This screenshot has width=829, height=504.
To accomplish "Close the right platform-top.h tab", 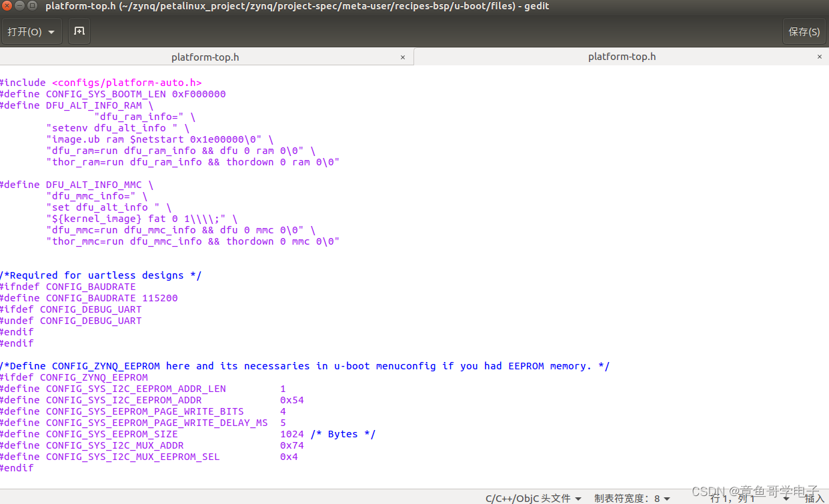I will coord(820,57).
